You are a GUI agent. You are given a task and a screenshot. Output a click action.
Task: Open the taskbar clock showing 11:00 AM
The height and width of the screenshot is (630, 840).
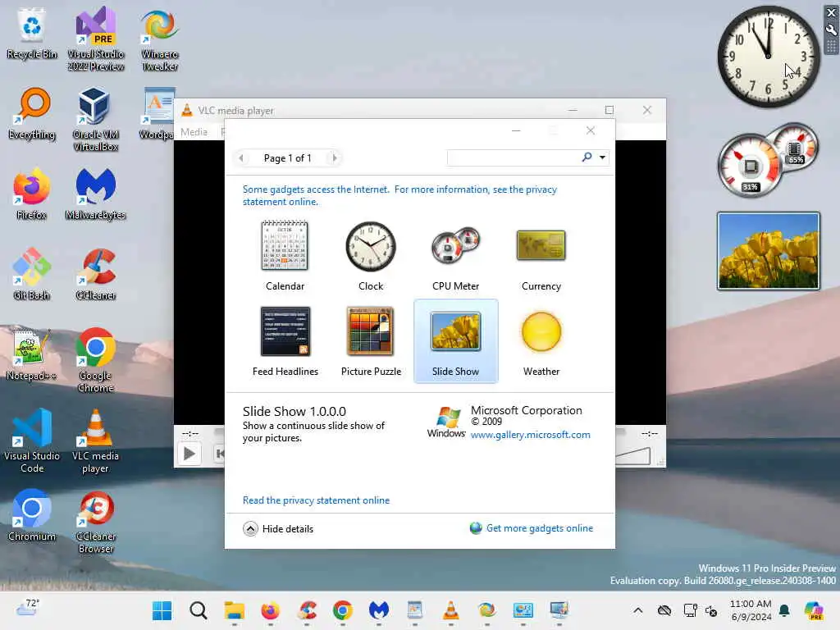(751, 610)
